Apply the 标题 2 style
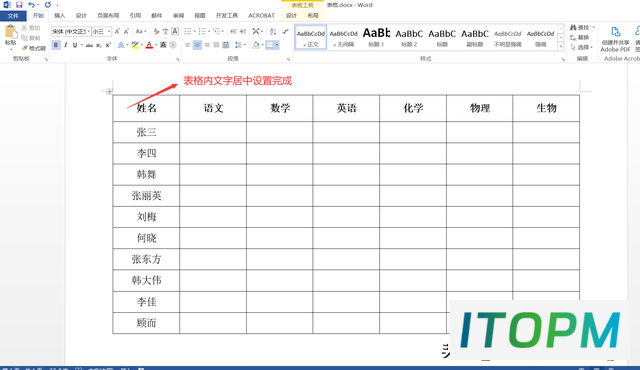640x370 pixels. (x=409, y=37)
